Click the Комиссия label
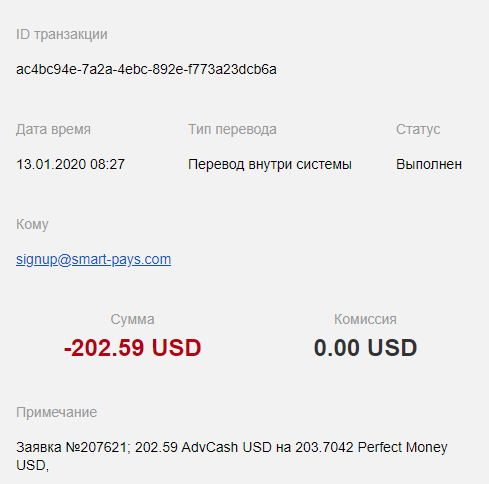 (x=365, y=319)
